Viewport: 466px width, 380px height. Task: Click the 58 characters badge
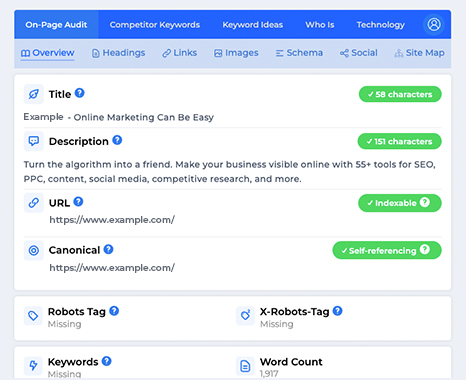400,94
